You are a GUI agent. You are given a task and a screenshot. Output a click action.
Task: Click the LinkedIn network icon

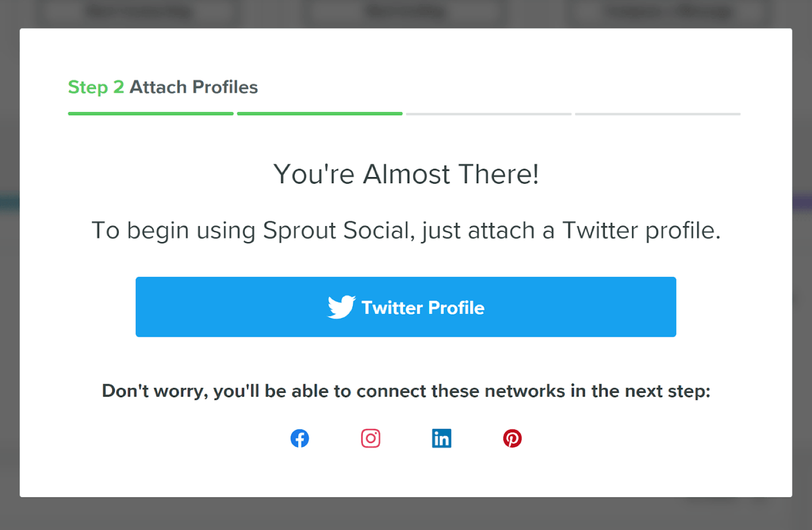[442, 438]
